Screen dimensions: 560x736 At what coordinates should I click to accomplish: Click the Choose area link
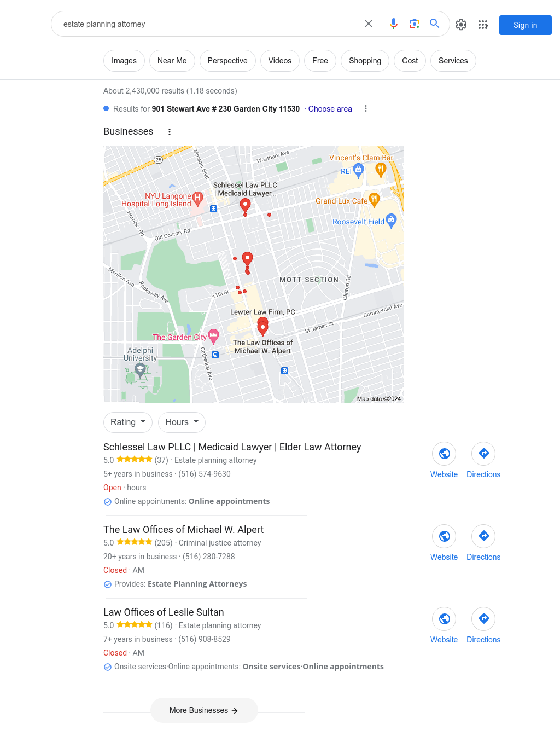330,109
